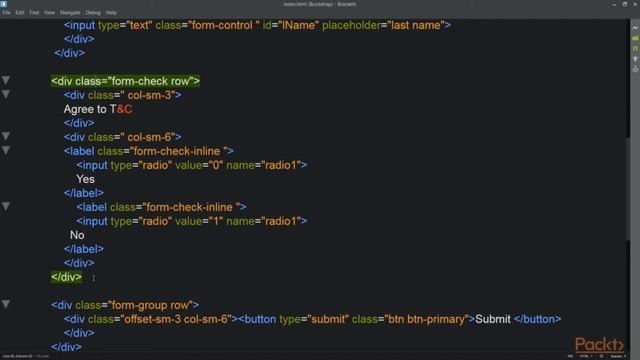This screenshot has height=360, width=640.
Task: Click the "btn btn-primary" class value
Action: tap(426, 319)
